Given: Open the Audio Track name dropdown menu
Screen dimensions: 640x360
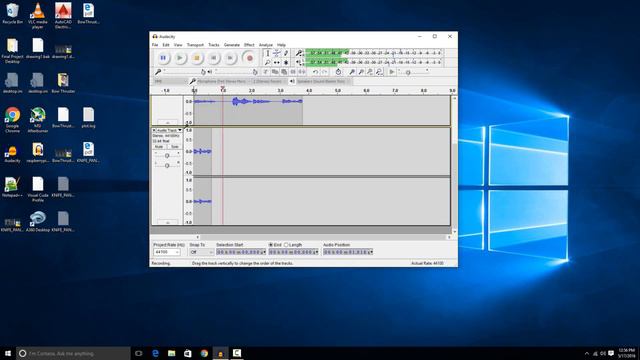Looking at the screenshot, I should click(169, 130).
